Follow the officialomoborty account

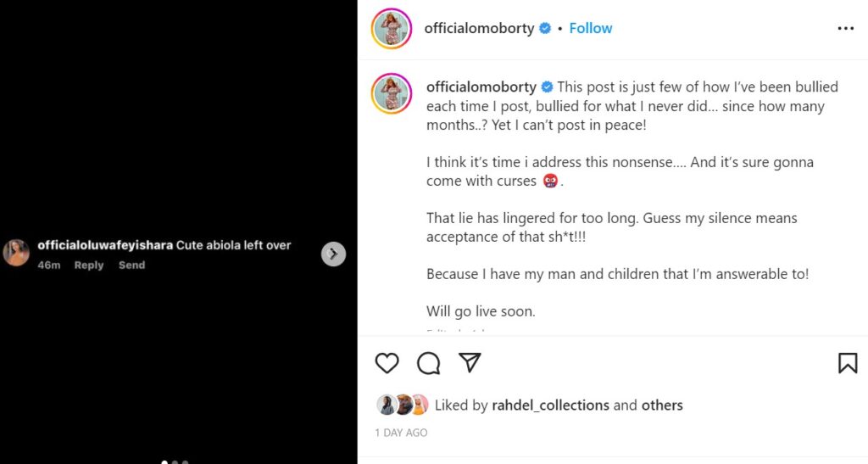pos(591,28)
